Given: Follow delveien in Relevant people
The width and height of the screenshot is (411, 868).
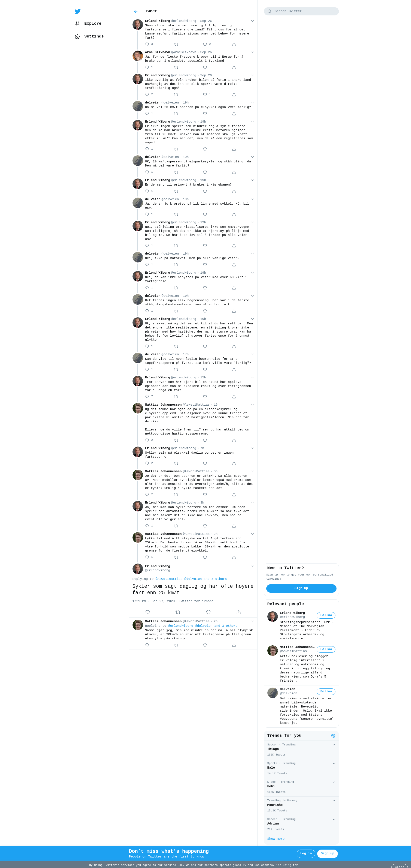Looking at the screenshot, I should (x=326, y=691).
